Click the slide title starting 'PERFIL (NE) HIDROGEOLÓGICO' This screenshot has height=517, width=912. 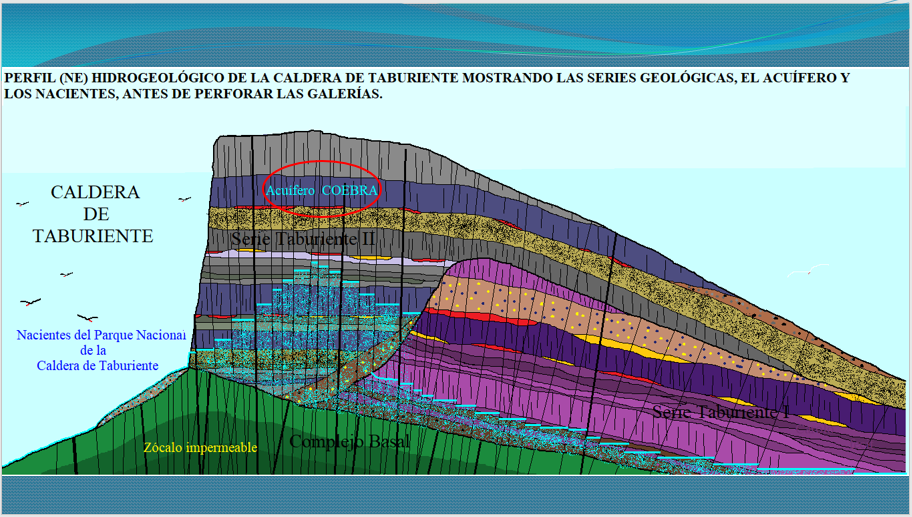[427, 85]
